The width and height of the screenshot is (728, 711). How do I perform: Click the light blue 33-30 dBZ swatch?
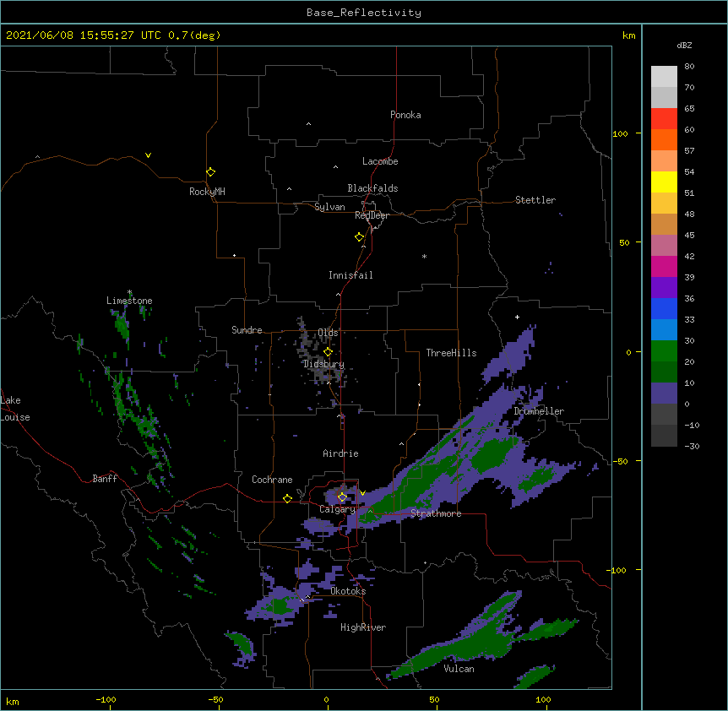pyautogui.click(x=664, y=330)
